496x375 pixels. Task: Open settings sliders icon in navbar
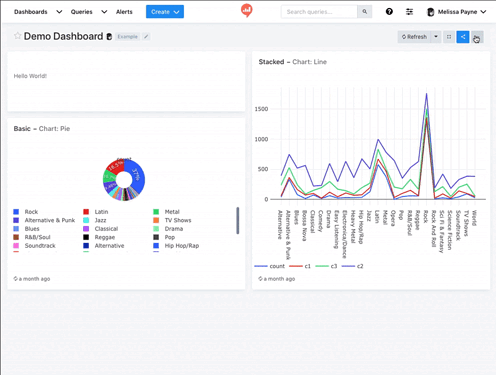[x=409, y=12]
